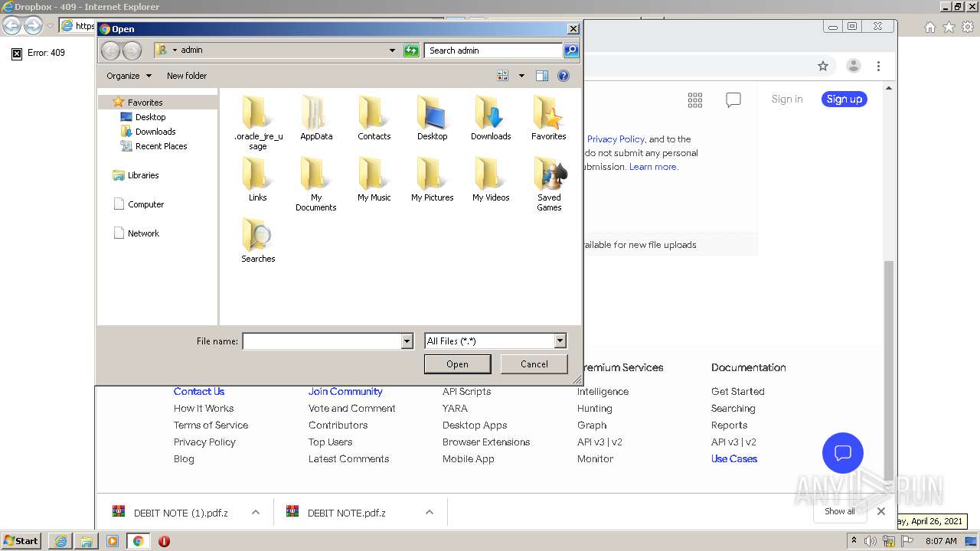Viewport: 980px width, 551px height.
Task: Click the Sign up button
Action: click(x=844, y=99)
